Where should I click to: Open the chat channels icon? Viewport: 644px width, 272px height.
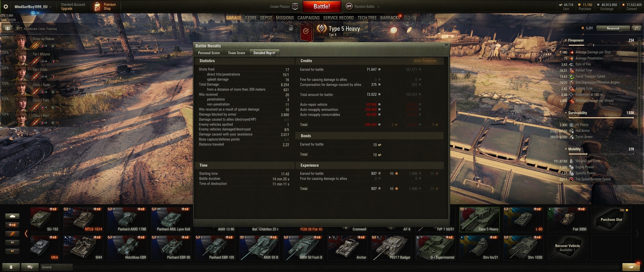coord(30,267)
